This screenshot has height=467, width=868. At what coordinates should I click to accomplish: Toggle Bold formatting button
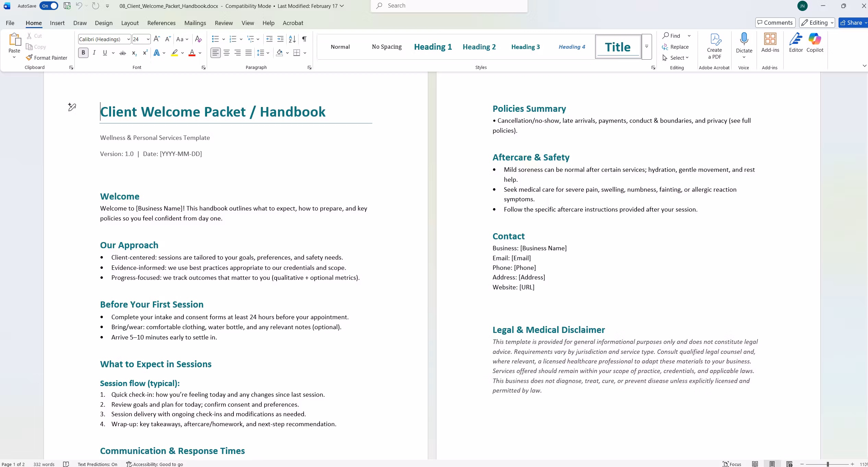point(83,53)
